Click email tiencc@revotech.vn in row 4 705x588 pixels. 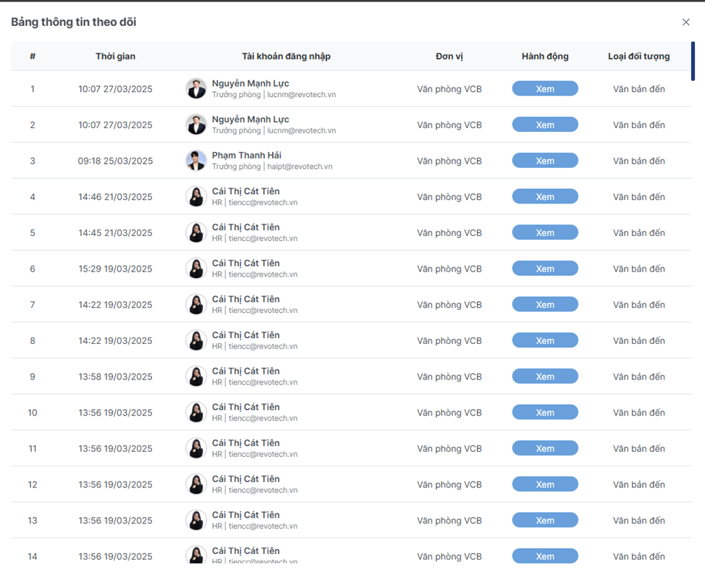(263, 203)
